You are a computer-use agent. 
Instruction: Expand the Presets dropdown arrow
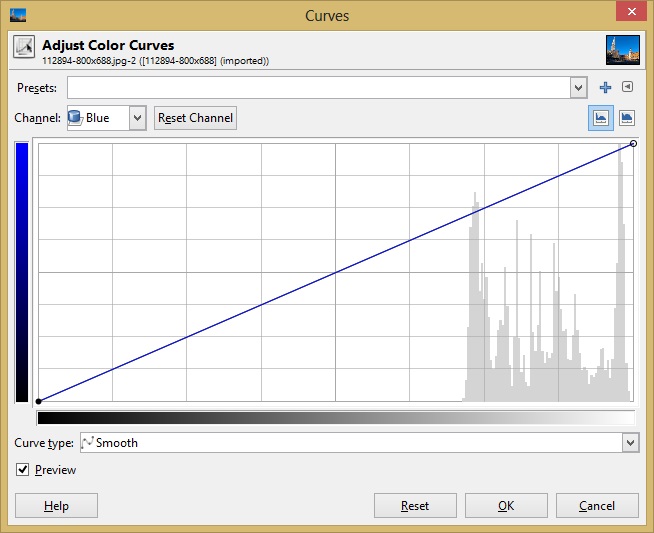[578, 88]
